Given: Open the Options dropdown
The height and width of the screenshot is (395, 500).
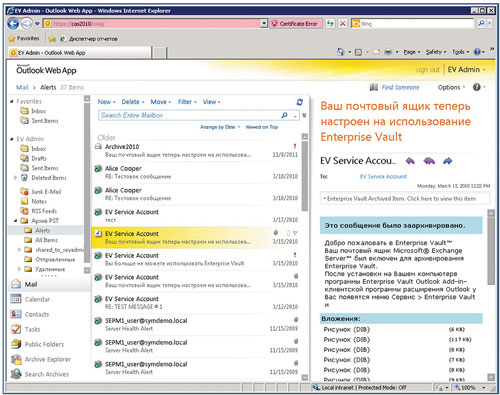Looking at the screenshot, I should click(x=451, y=87).
